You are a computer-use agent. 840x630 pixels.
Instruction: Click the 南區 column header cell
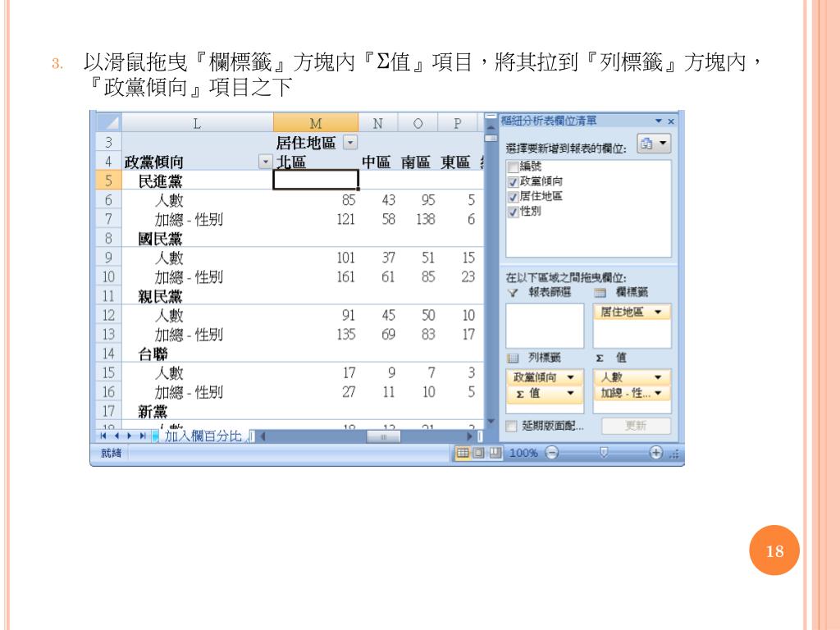pyautogui.click(x=416, y=162)
